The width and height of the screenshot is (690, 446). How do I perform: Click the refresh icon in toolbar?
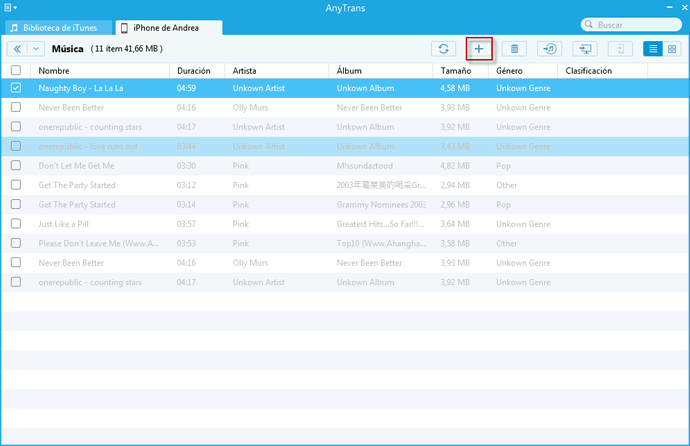coord(443,49)
